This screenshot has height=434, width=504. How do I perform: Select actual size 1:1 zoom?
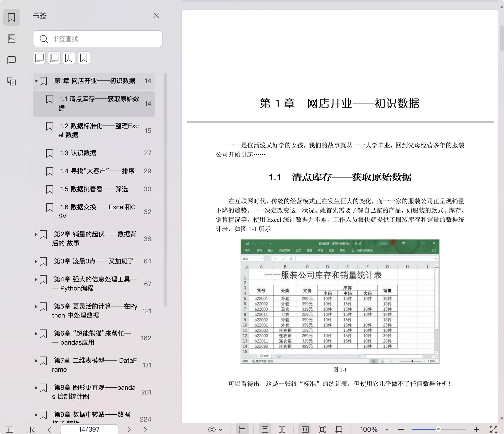point(305,429)
